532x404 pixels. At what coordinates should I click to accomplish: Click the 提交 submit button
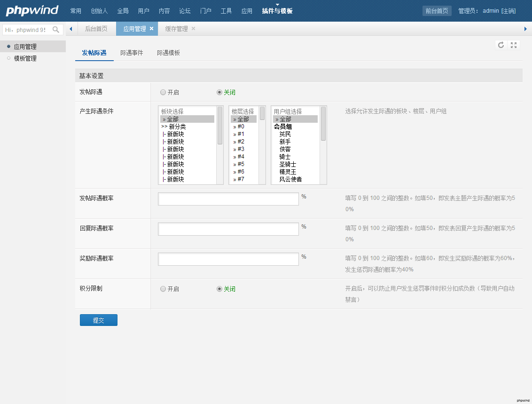click(99, 320)
